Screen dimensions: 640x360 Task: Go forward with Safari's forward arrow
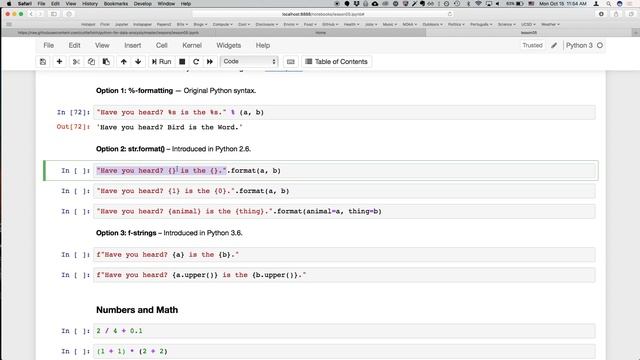tap(40, 14)
